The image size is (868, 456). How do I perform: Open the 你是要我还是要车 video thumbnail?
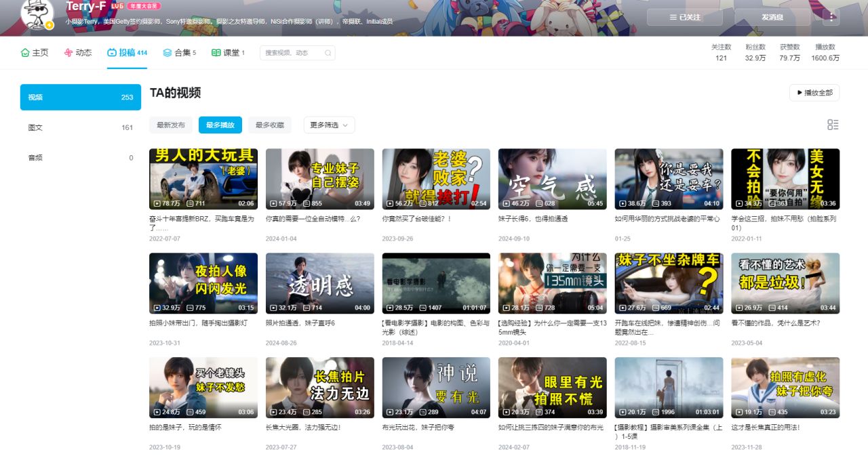(669, 179)
